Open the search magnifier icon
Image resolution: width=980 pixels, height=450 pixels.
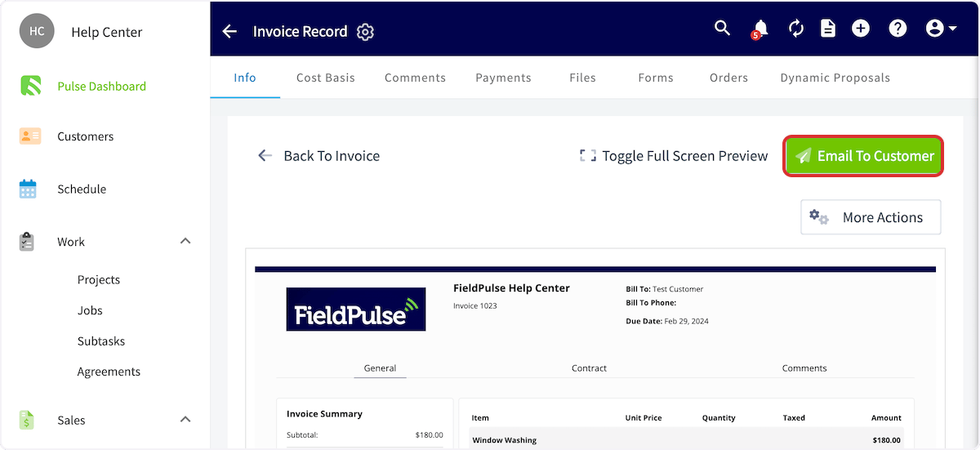coord(722,29)
